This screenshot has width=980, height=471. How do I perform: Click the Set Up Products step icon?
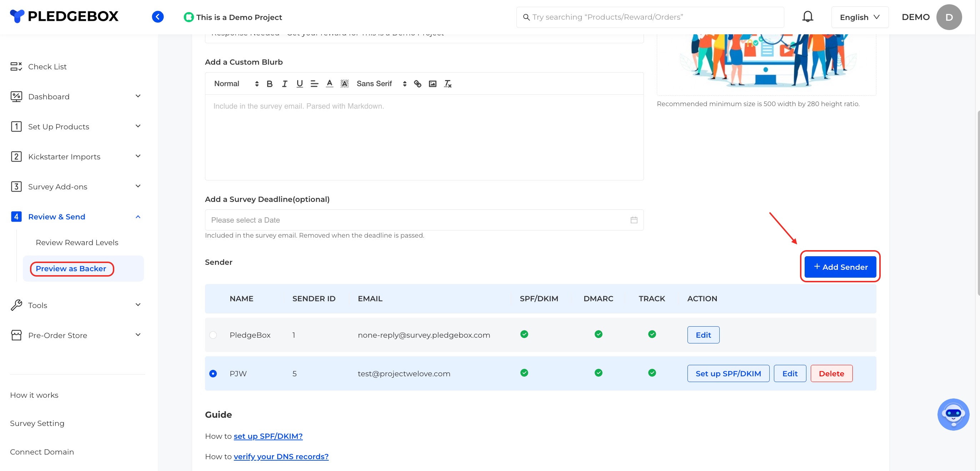pyautogui.click(x=16, y=127)
